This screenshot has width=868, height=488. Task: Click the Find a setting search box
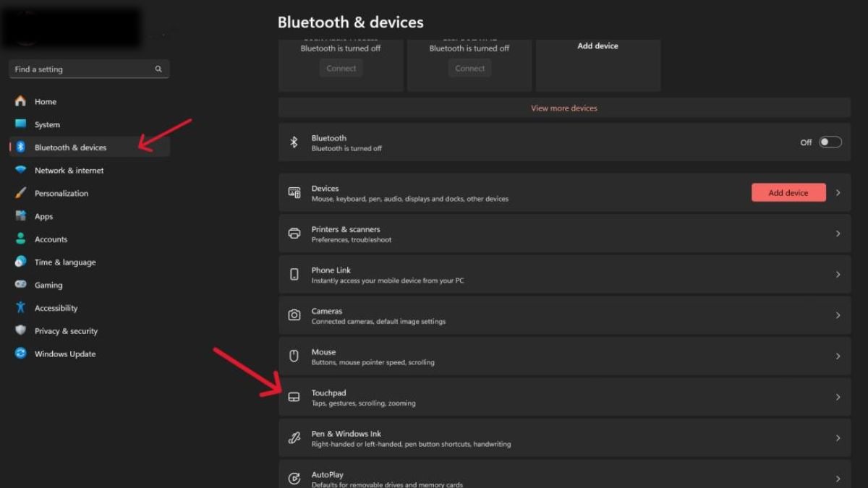point(89,69)
